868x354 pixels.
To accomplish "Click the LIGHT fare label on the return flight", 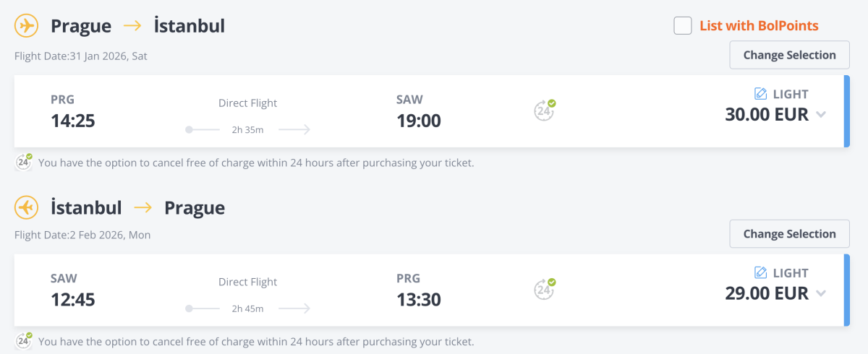I will pyautogui.click(x=791, y=273).
